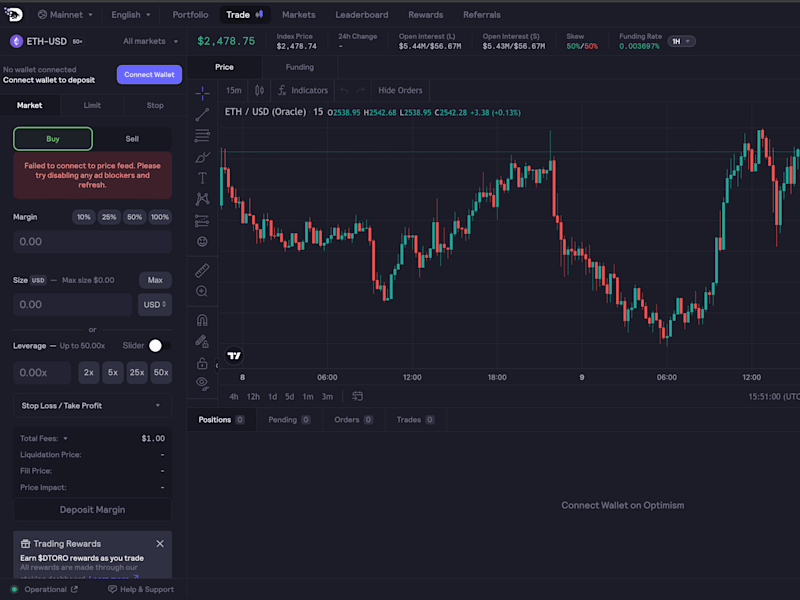Screen dimensions: 800x600
Task: Open the Mainnet network dropdown
Action: pyautogui.click(x=65, y=15)
